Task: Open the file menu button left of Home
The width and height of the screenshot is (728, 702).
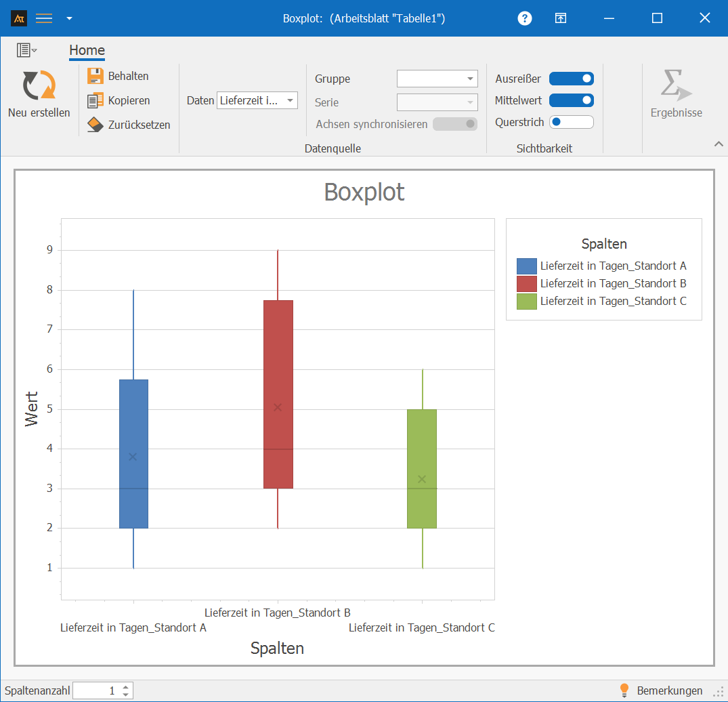Action: coord(26,50)
